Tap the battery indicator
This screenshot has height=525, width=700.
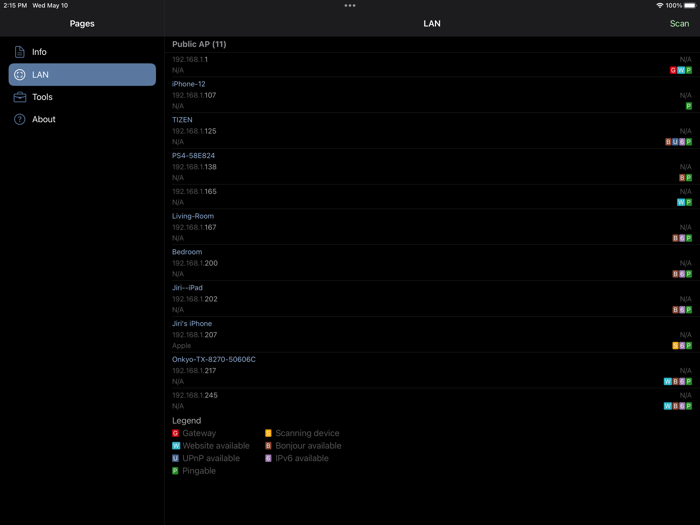(x=690, y=5)
